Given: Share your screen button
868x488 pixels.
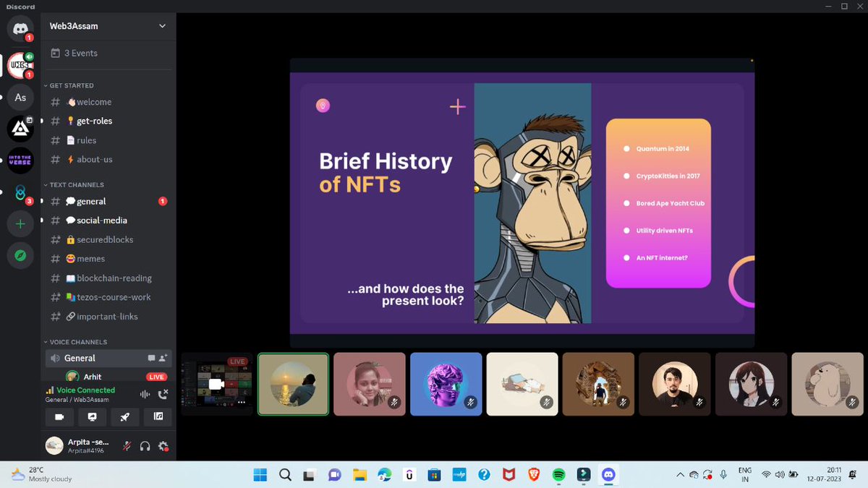Looking at the screenshot, I should click(x=92, y=417).
